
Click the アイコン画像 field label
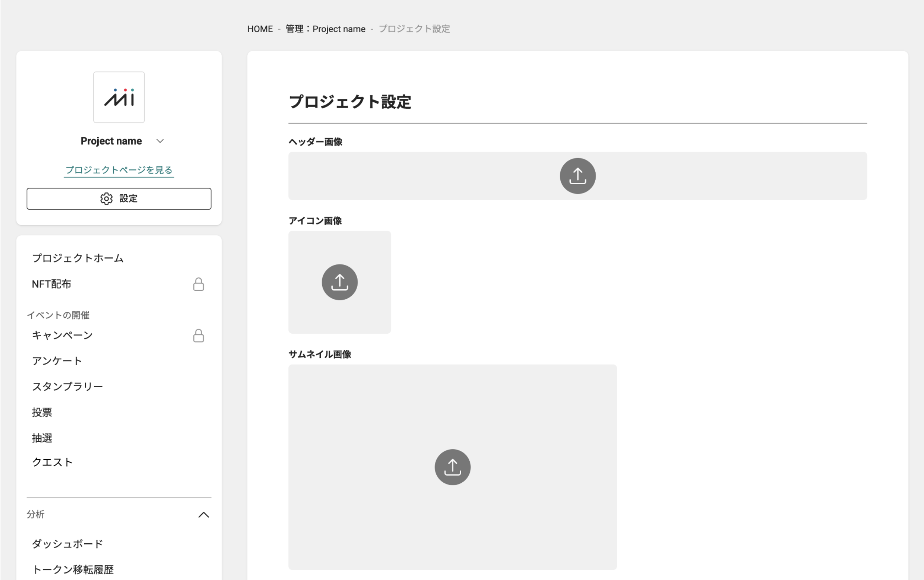tap(315, 221)
